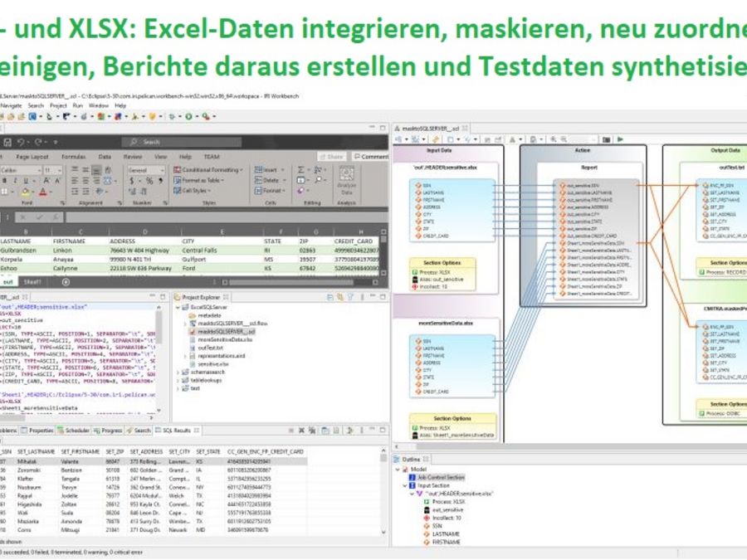Expand the text project node
The width and height of the screenshot is (747, 560).
coord(179,388)
